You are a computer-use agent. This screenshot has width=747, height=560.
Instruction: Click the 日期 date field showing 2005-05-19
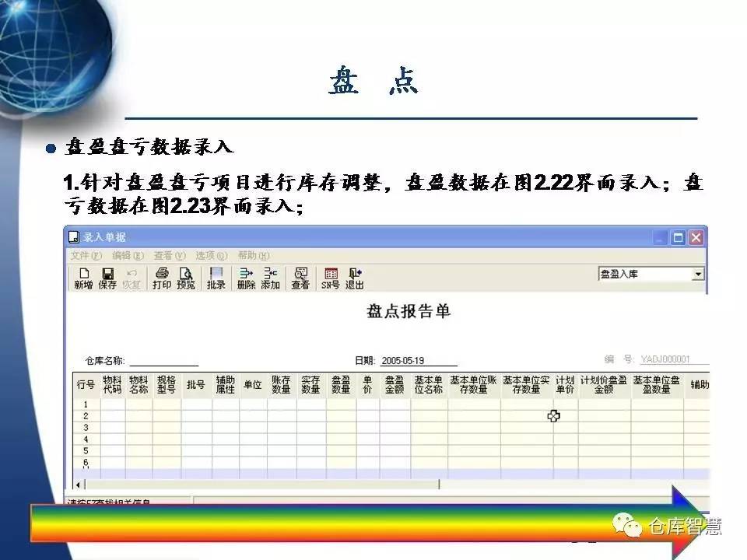tap(418, 361)
